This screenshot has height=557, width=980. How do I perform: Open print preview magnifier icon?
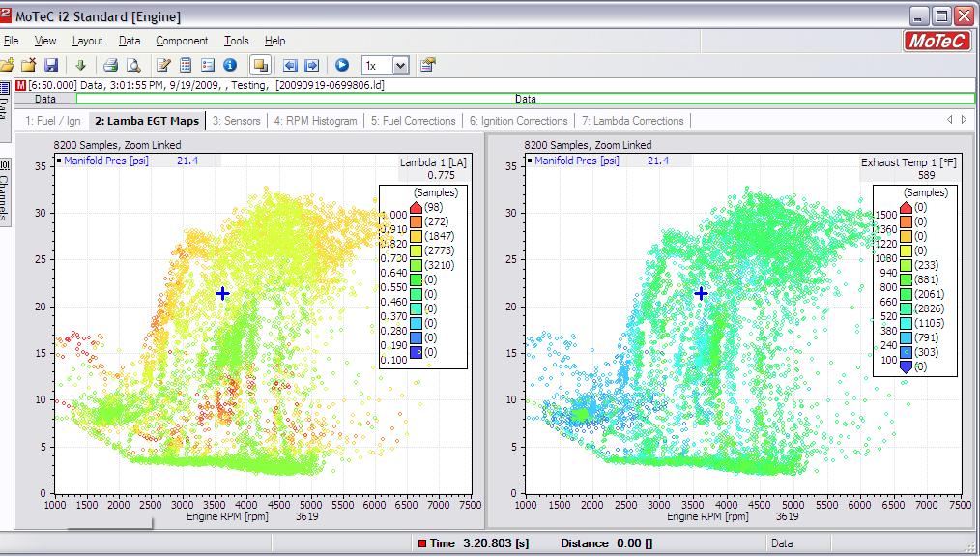pos(133,65)
